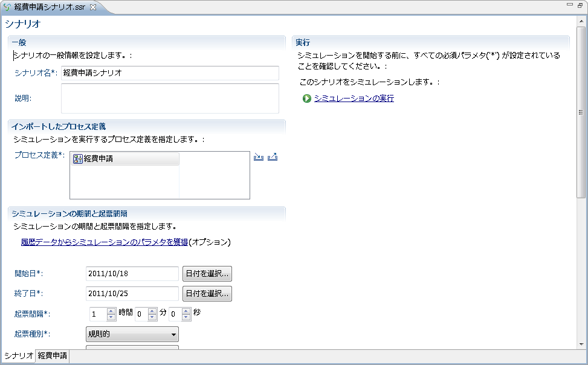Click the green run simulation icon

pyautogui.click(x=307, y=99)
